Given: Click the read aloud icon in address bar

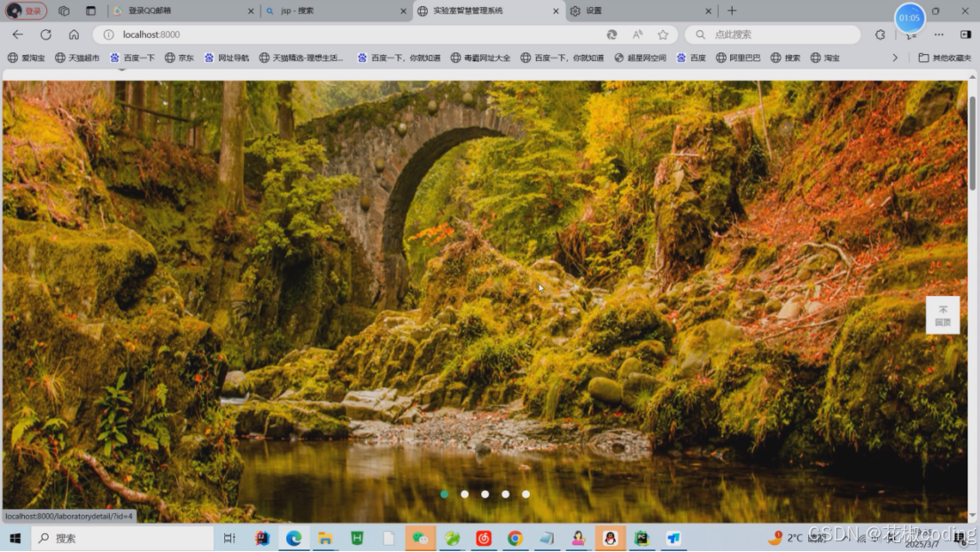Looking at the screenshot, I should point(637,35).
